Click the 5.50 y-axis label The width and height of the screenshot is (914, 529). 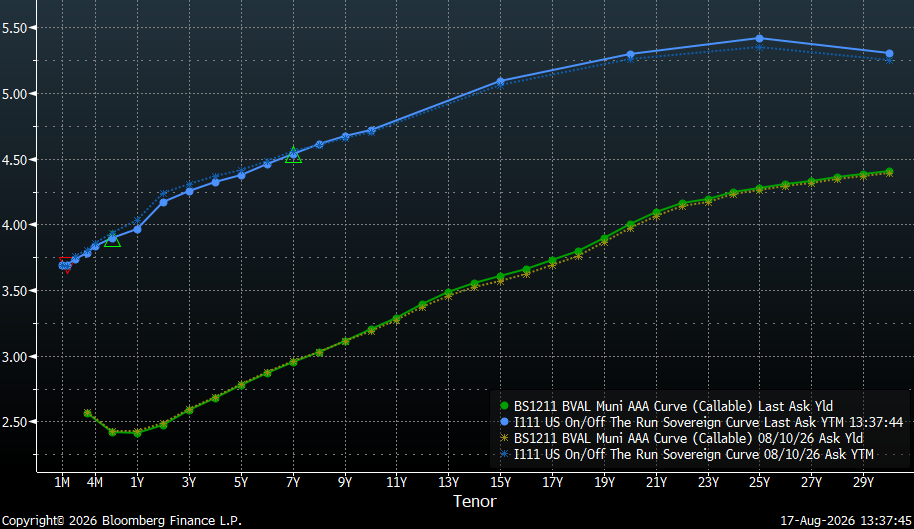click(x=15, y=28)
